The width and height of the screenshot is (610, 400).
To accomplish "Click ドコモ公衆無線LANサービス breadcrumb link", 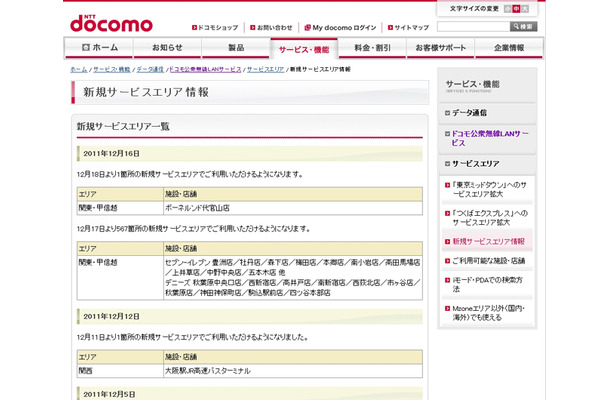I will click(205, 69).
